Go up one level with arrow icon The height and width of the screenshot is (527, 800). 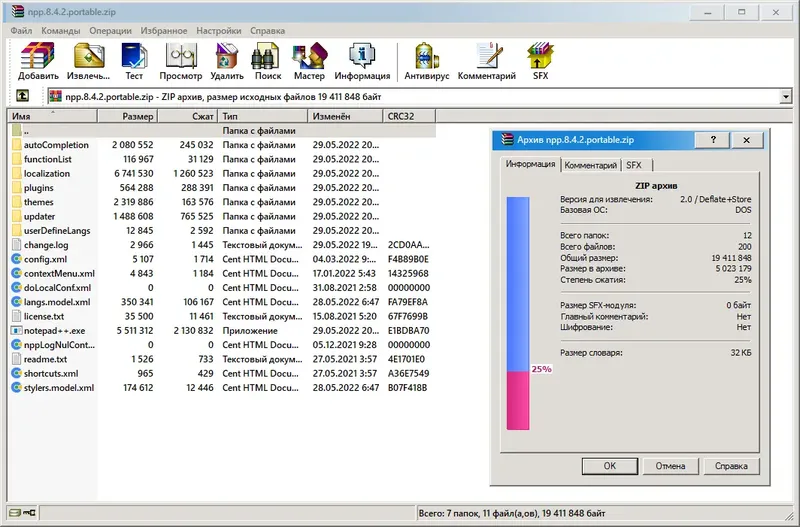(22, 96)
